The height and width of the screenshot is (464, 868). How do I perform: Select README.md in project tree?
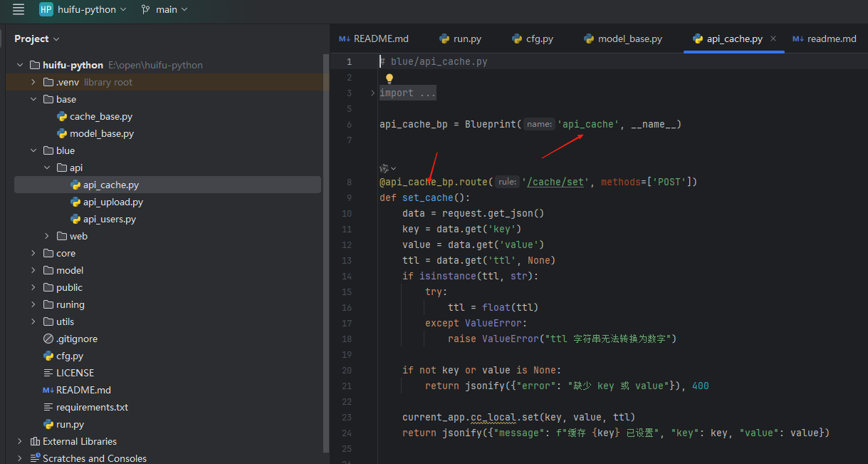[83, 390]
